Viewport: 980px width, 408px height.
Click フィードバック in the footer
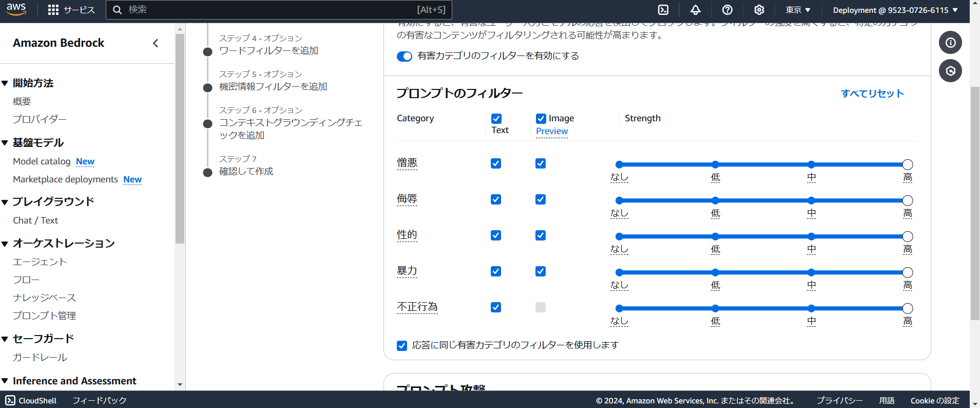click(x=99, y=400)
